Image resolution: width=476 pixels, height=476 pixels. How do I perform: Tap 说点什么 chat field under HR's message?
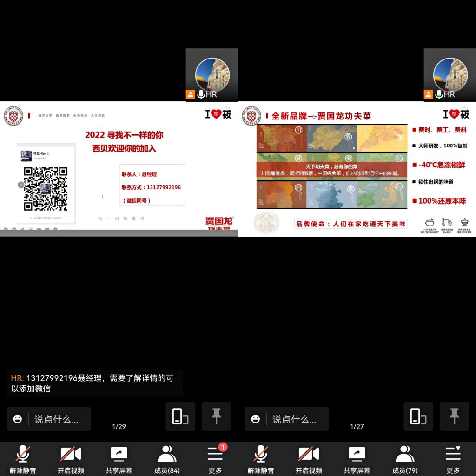point(56,419)
